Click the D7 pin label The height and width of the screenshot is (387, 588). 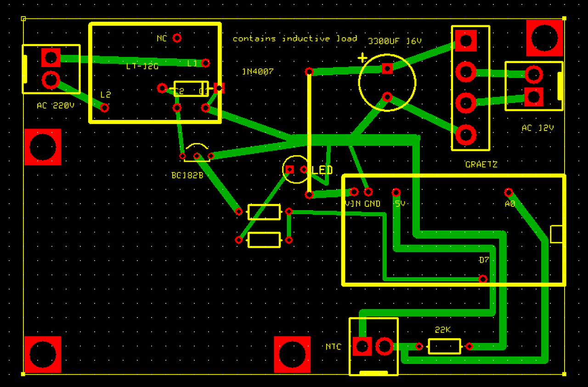click(484, 260)
